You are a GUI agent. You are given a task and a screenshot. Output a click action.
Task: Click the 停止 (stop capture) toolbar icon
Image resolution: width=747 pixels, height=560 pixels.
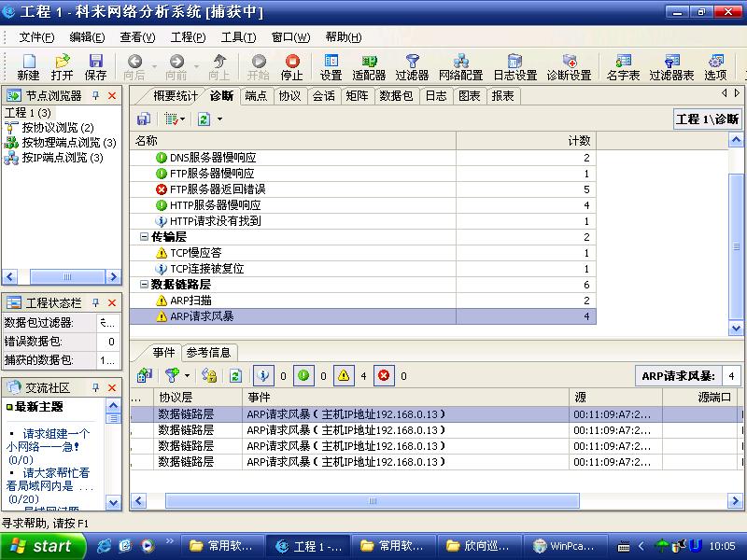pyautogui.click(x=292, y=66)
